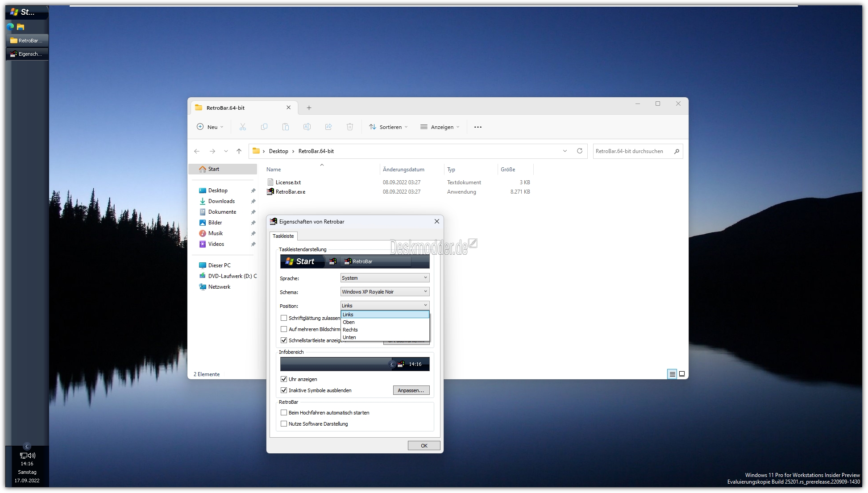Click the Copy icon in Explorer toolbar
Image resolution: width=868 pixels, height=493 pixels.
264,127
